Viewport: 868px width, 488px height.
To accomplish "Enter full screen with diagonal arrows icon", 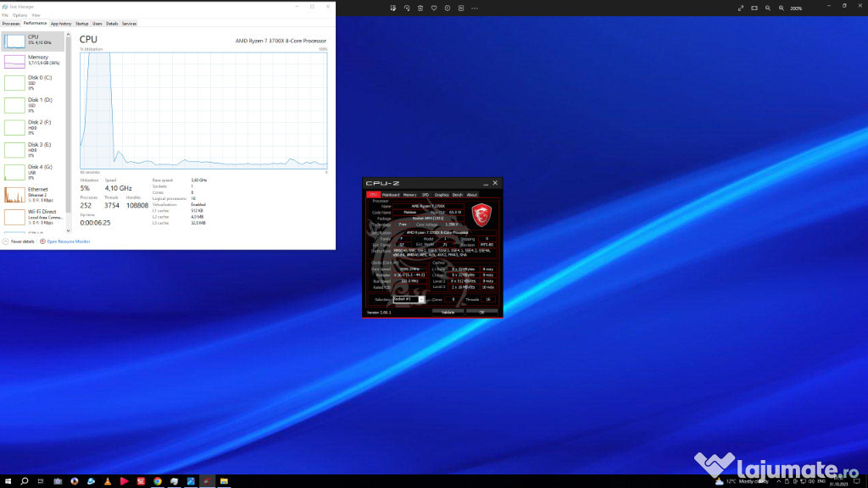I will click(741, 8).
